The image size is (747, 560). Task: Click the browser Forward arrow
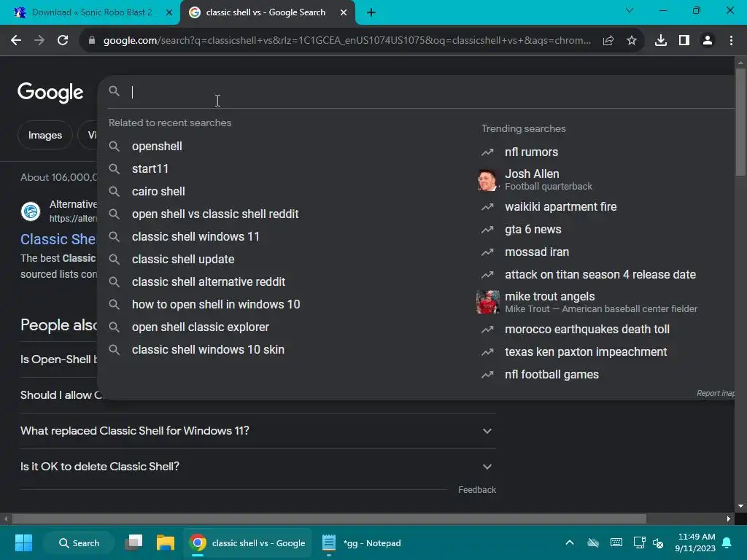click(39, 41)
